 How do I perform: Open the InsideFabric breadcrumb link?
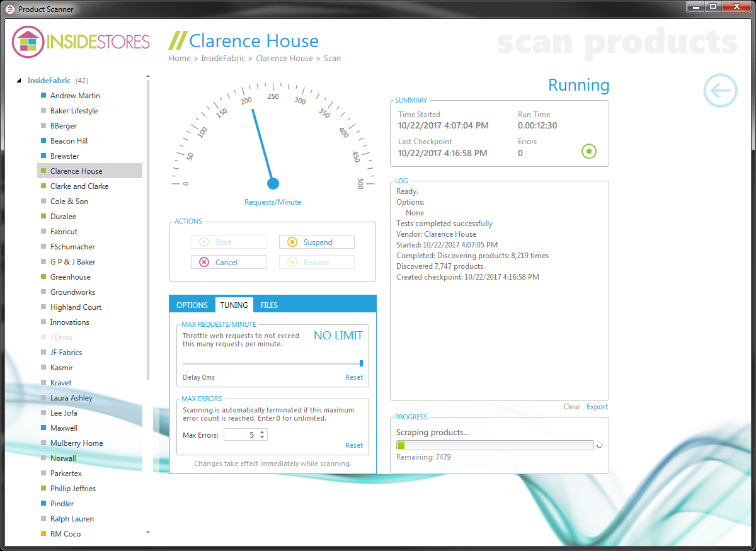(x=224, y=58)
